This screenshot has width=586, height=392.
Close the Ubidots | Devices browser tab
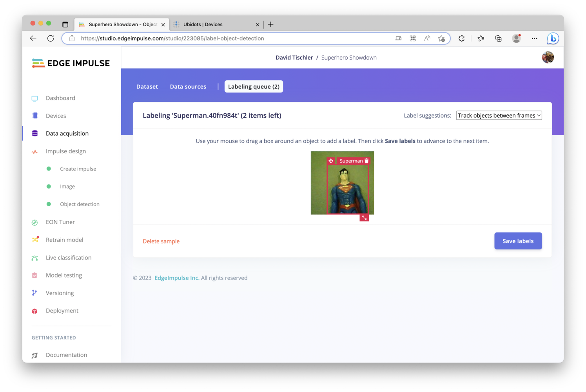pyautogui.click(x=258, y=25)
